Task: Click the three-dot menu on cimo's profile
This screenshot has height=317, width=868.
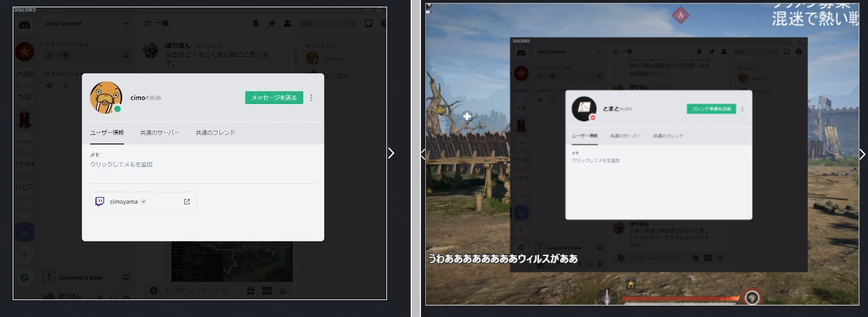Action: click(311, 97)
